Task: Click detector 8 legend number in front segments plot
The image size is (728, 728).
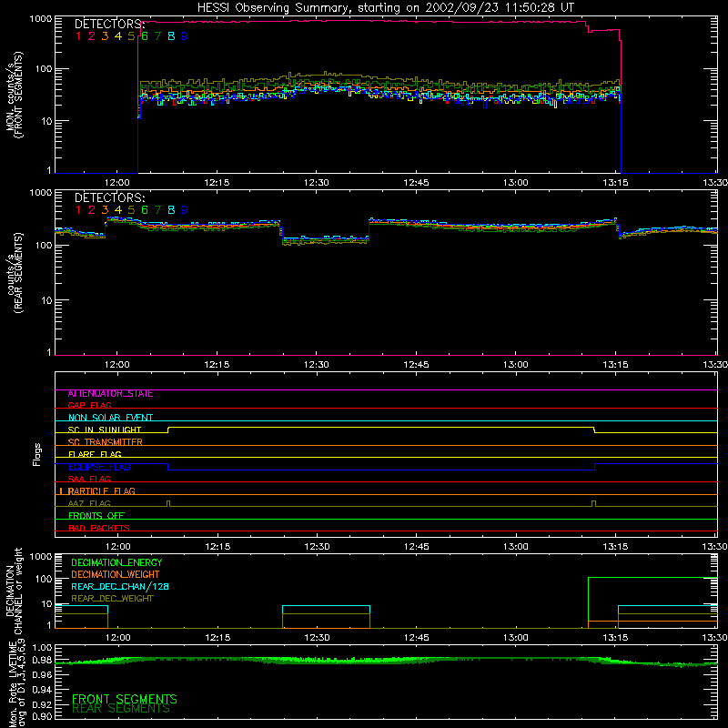Action: (x=171, y=35)
